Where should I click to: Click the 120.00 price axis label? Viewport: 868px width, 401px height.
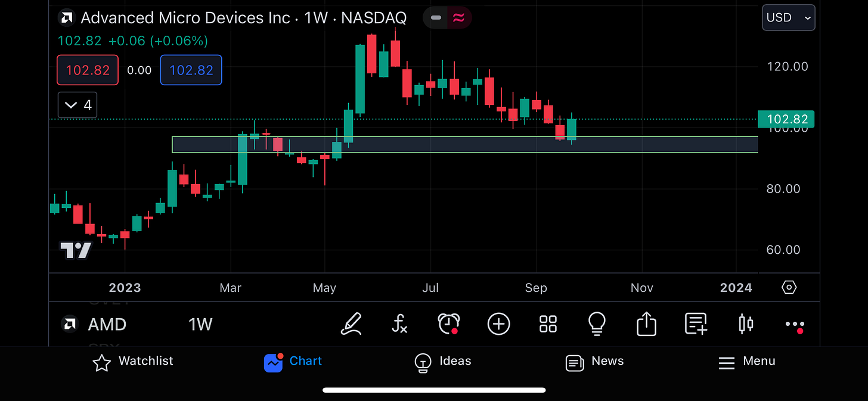coord(788,67)
